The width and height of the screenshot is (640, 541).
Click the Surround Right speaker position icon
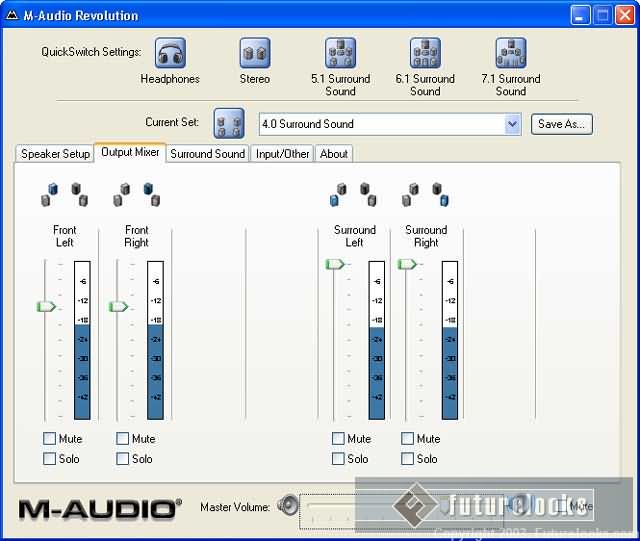(x=427, y=195)
